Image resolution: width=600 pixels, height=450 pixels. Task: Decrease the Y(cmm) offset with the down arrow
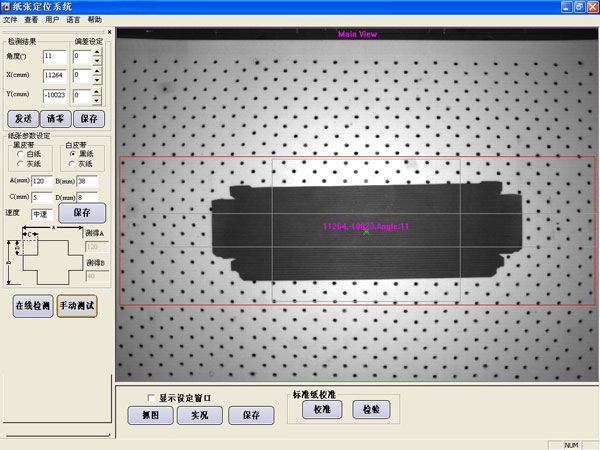pos(97,100)
